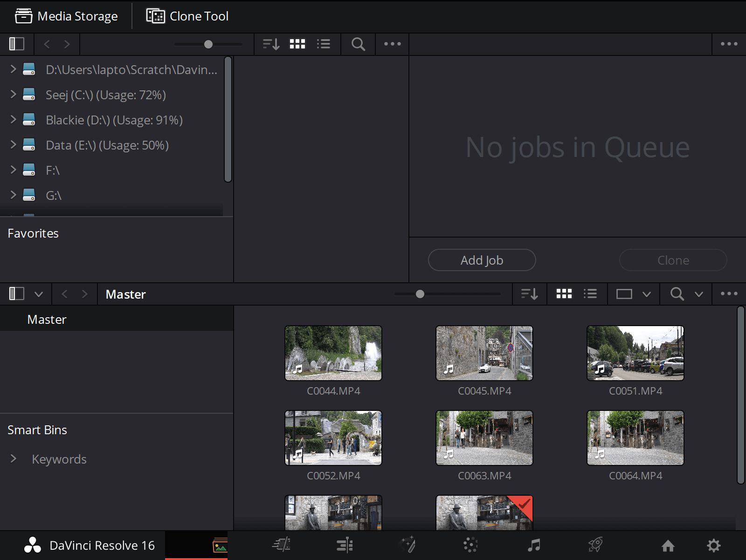Open the Project Manager home icon
This screenshot has height=560, width=746.
coord(669,545)
